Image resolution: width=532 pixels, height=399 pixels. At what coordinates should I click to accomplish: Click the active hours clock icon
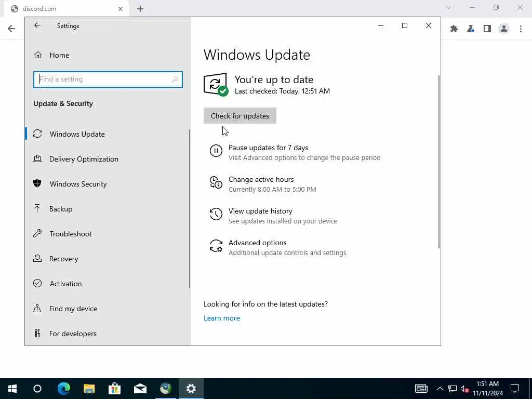point(216,182)
